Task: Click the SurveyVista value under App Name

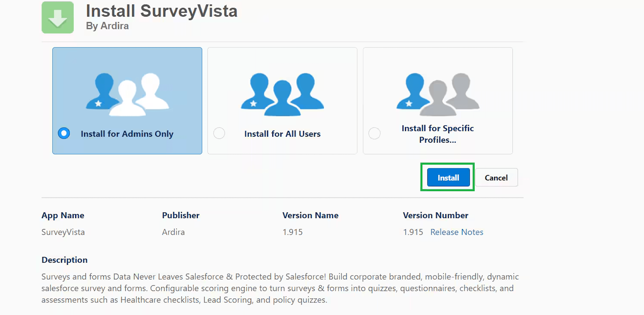Action: [63, 232]
